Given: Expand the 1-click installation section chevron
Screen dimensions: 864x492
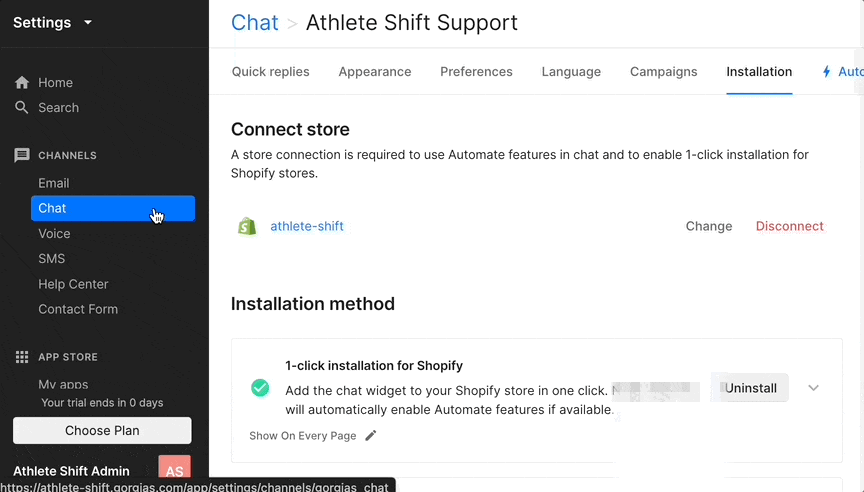Looking at the screenshot, I should pos(813,388).
